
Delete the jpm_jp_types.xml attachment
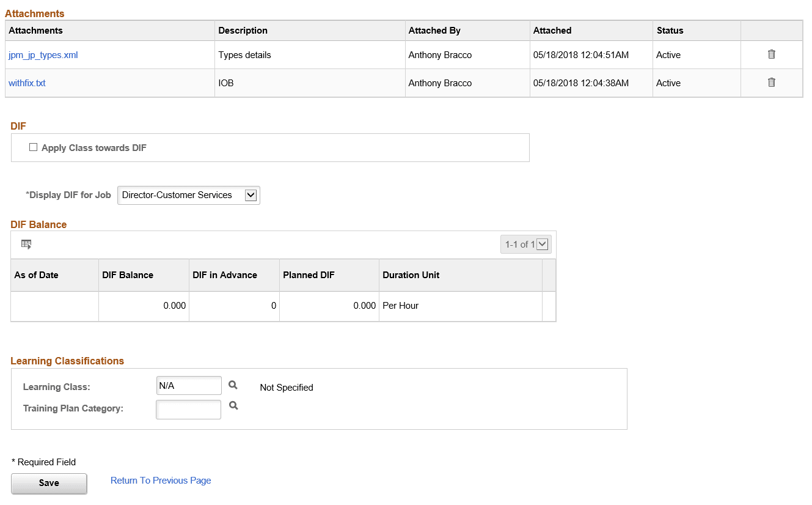point(771,54)
